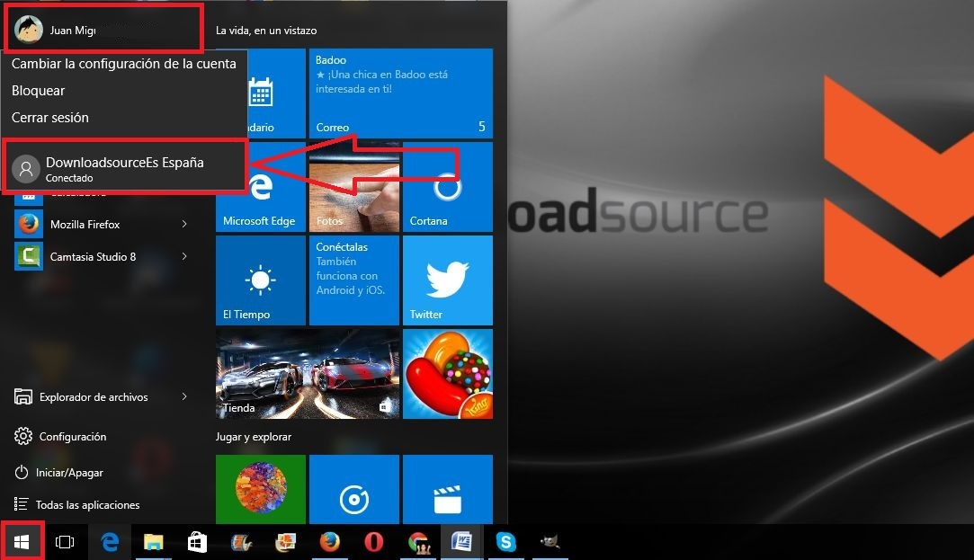Open the Correo tile showing Badoo

click(400, 93)
